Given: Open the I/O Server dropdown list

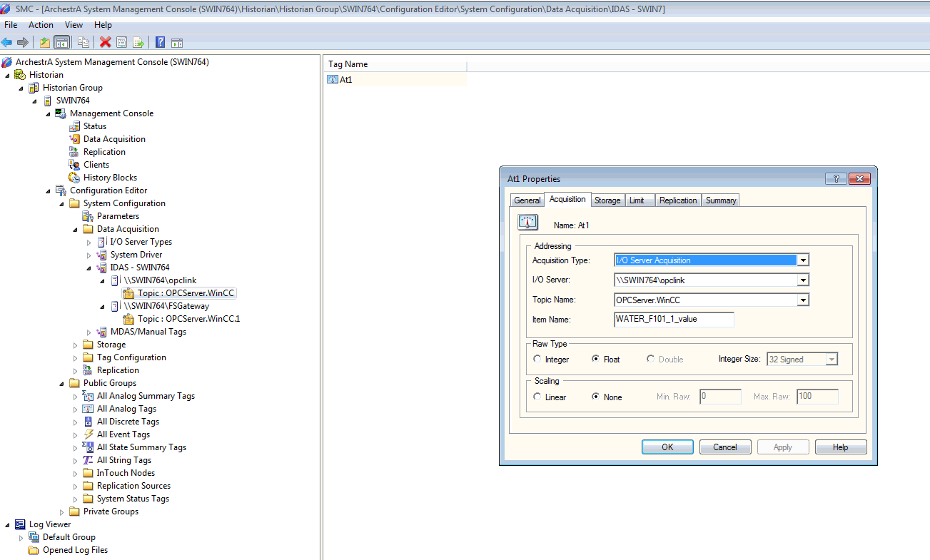Looking at the screenshot, I should [803, 280].
